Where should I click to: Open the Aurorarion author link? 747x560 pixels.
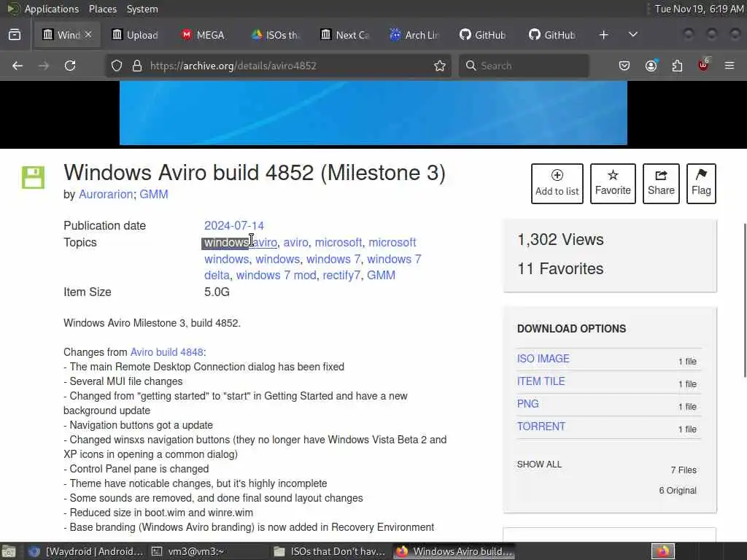click(106, 194)
